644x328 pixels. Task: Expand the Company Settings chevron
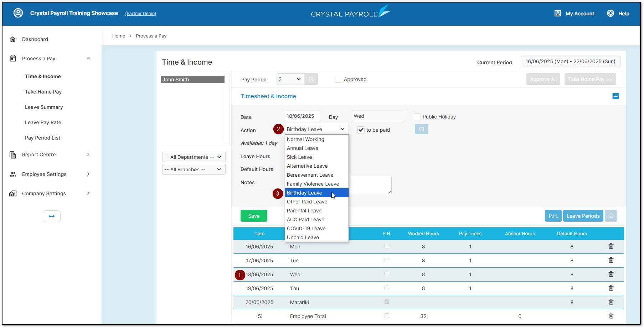(88, 193)
